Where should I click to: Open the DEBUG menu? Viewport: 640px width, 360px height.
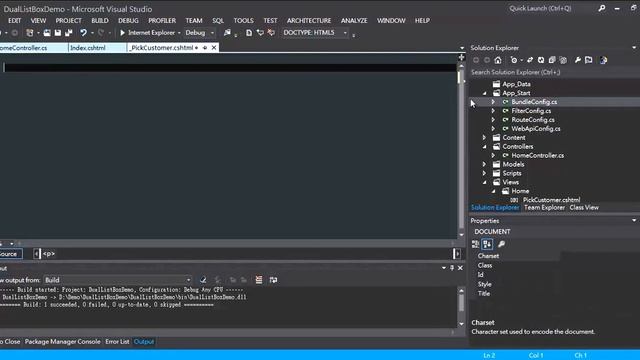[128, 20]
